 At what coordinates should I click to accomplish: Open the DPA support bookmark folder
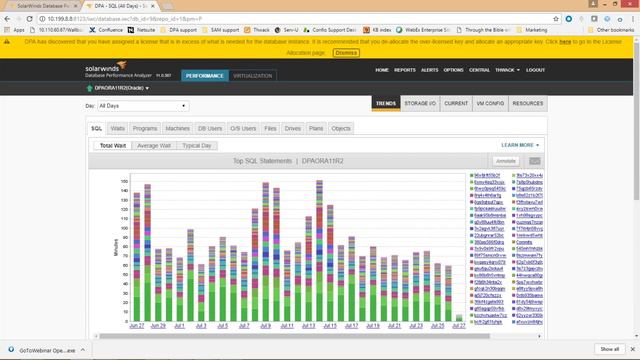click(x=178, y=30)
